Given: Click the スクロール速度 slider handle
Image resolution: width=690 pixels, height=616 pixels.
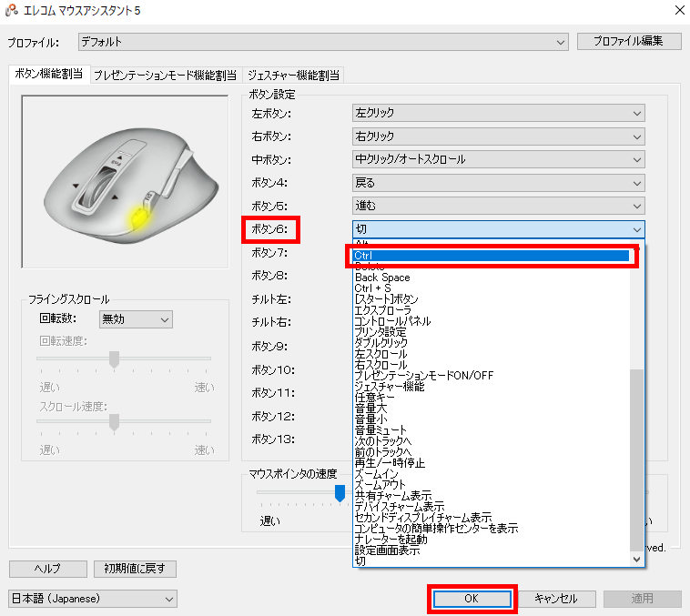Looking at the screenshot, I should click(x=114, y=422).
